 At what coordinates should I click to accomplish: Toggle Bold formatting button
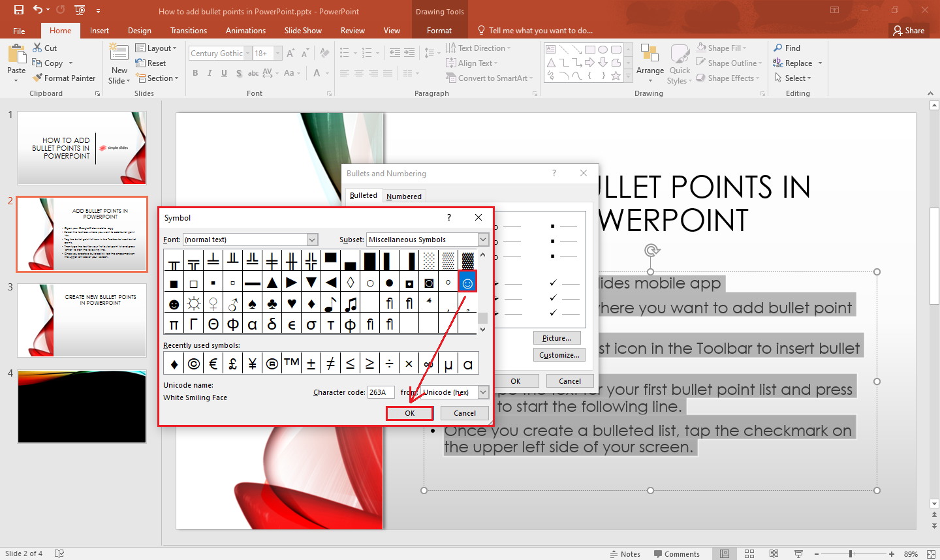point(195,73)
